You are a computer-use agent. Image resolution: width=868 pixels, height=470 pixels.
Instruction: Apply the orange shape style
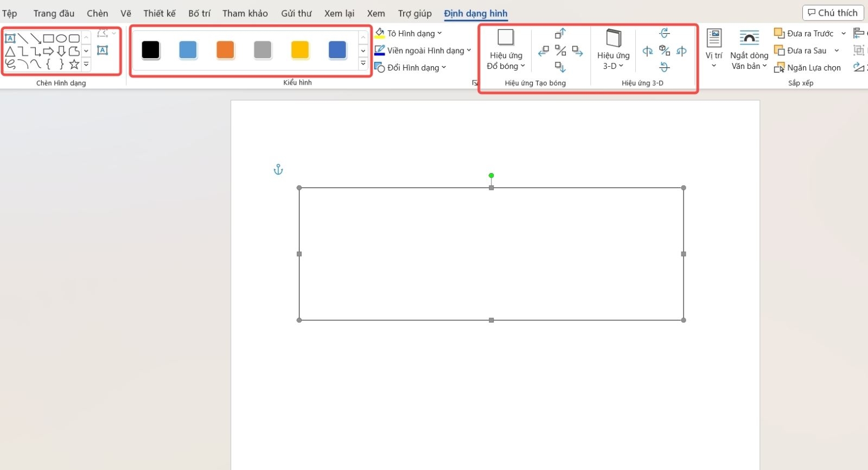[225, 50]
